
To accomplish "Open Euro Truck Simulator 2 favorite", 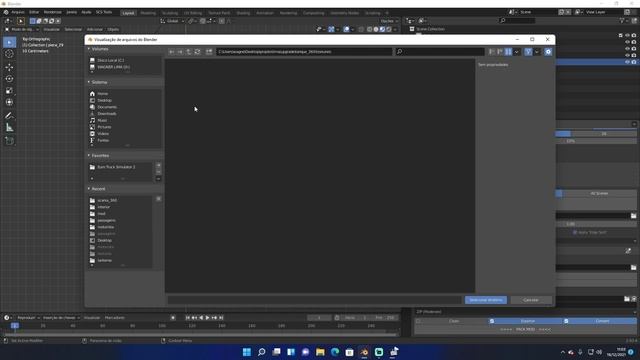I will pos(116,167).
